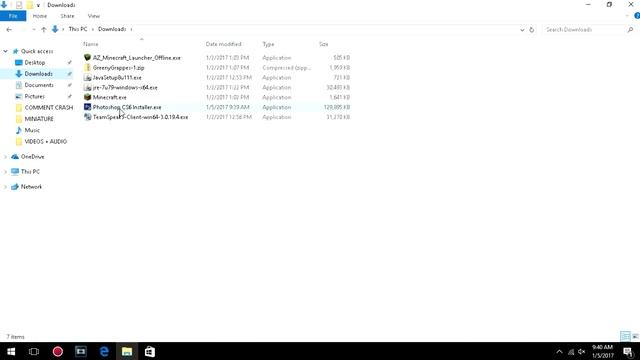Screen dimensions: 640x360
Task: Select Desktop in Quick access
Action: point(35,62)
